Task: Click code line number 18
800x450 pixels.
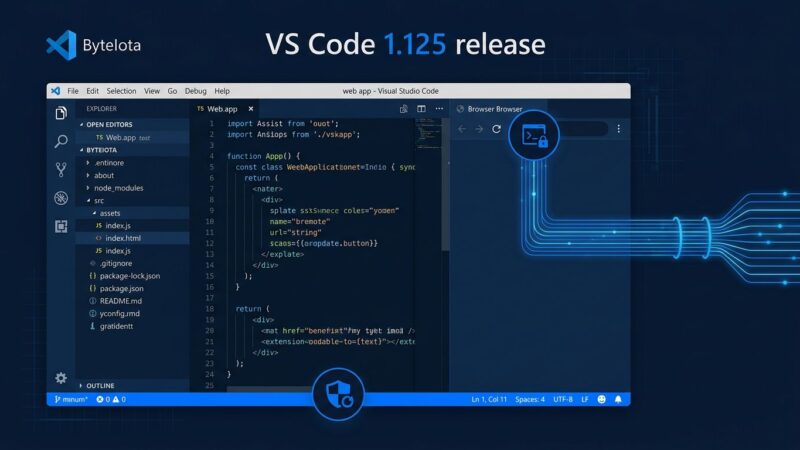Action: click(209, 309)
